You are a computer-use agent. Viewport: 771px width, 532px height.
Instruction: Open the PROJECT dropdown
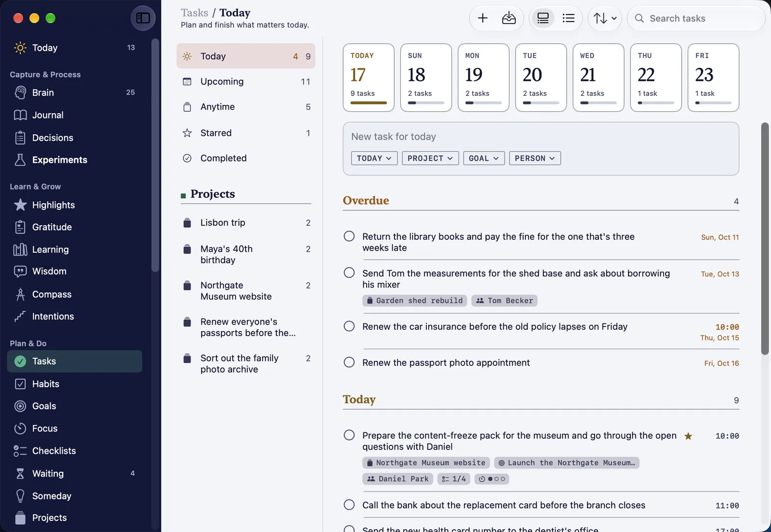tap(430, 158)
